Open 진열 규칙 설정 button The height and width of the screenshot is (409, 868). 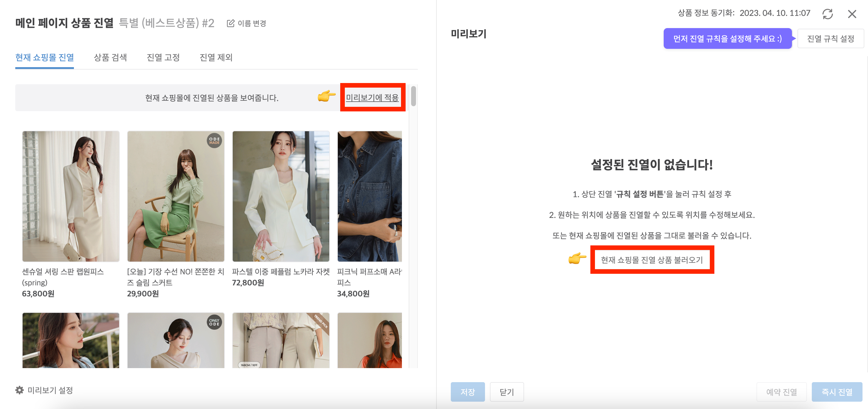[830, 39]
